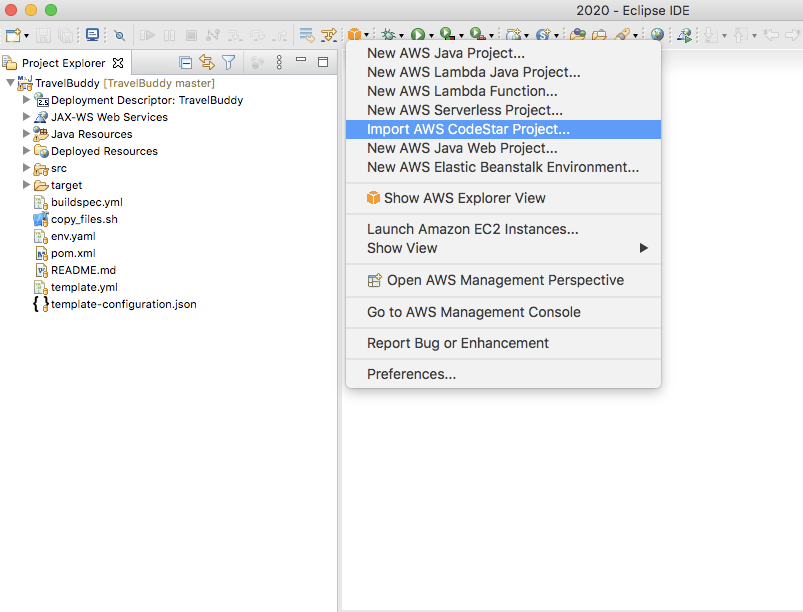Click the Previous Annotation icon
803x612 pixels.
[x=741, y=35]
